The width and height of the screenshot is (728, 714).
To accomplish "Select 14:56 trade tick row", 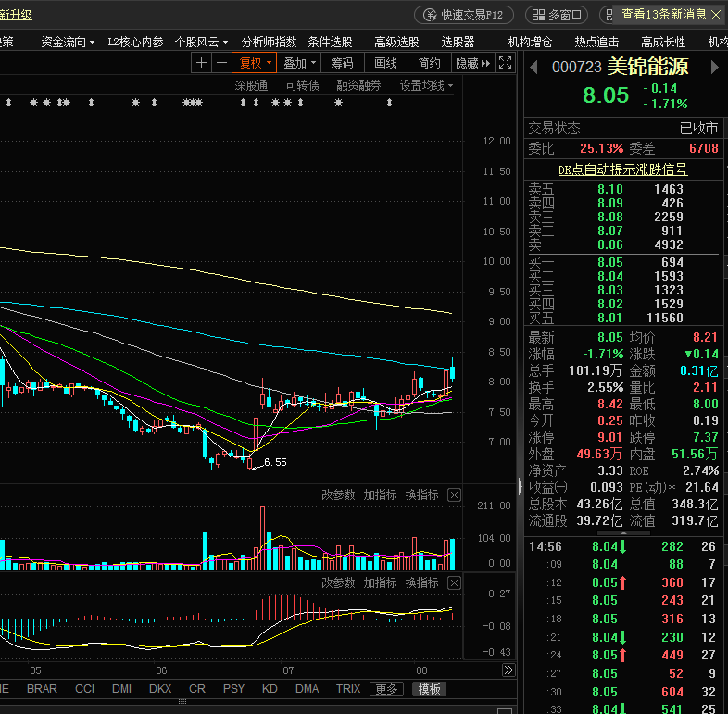I will click(623, 547).
